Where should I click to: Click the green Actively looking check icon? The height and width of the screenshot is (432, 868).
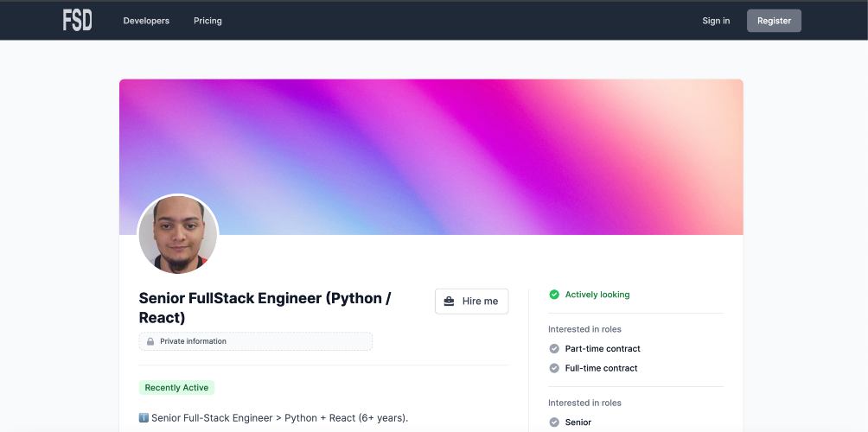tap(553, 295)
